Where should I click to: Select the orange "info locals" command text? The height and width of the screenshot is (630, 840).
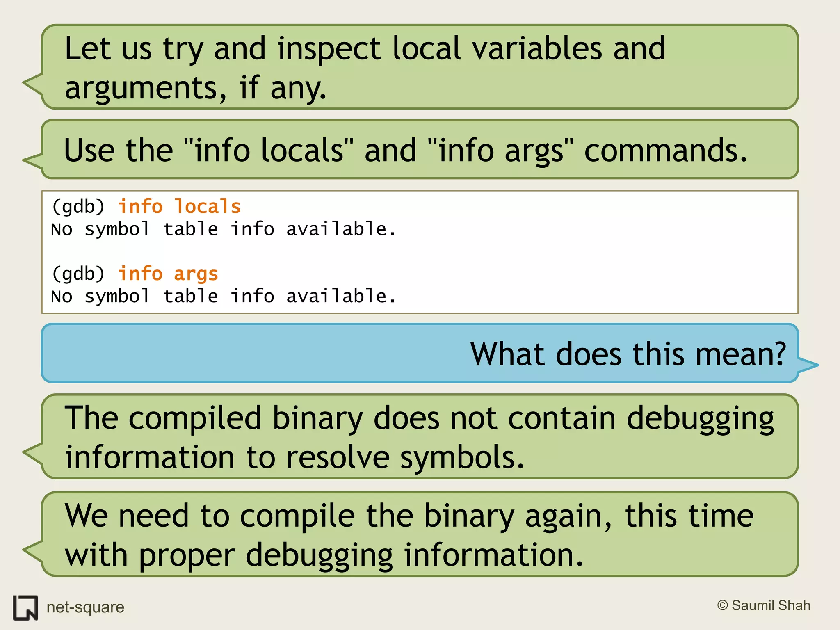(179, 206)
